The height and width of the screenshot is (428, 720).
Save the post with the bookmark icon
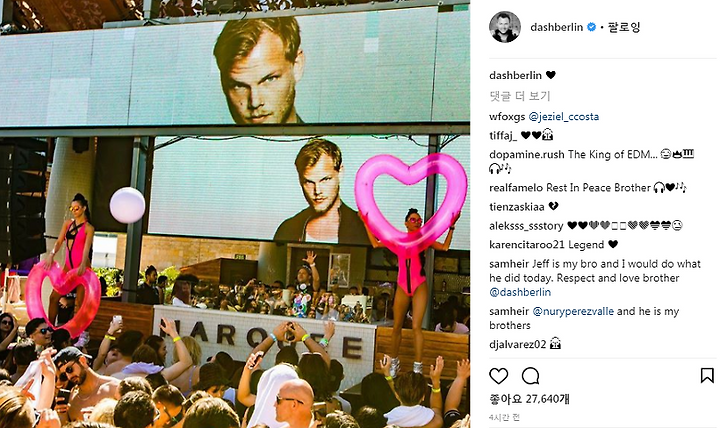point(707,376)
